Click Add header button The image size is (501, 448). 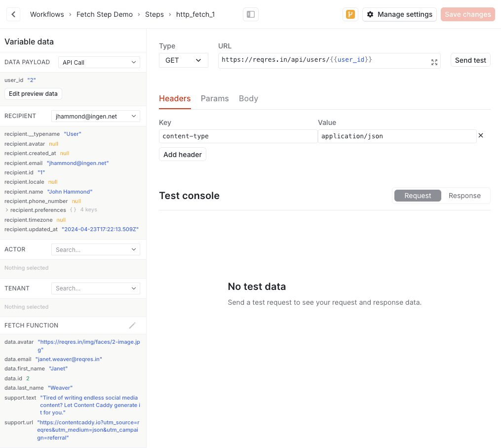[182, 154]
